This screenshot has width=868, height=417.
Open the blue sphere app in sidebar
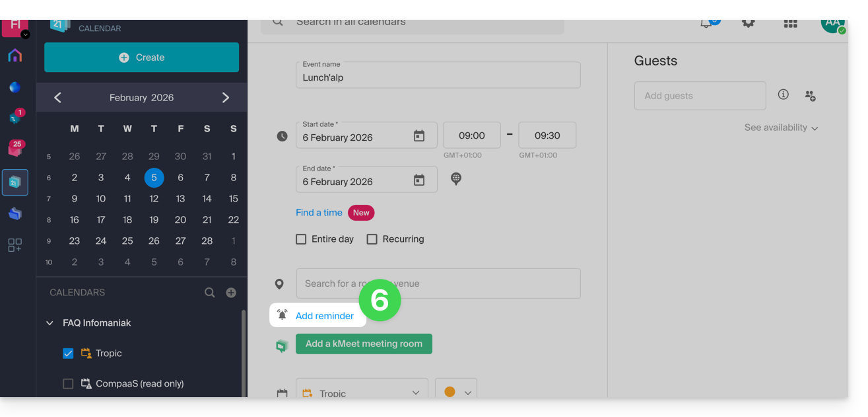tap(15, 87)
